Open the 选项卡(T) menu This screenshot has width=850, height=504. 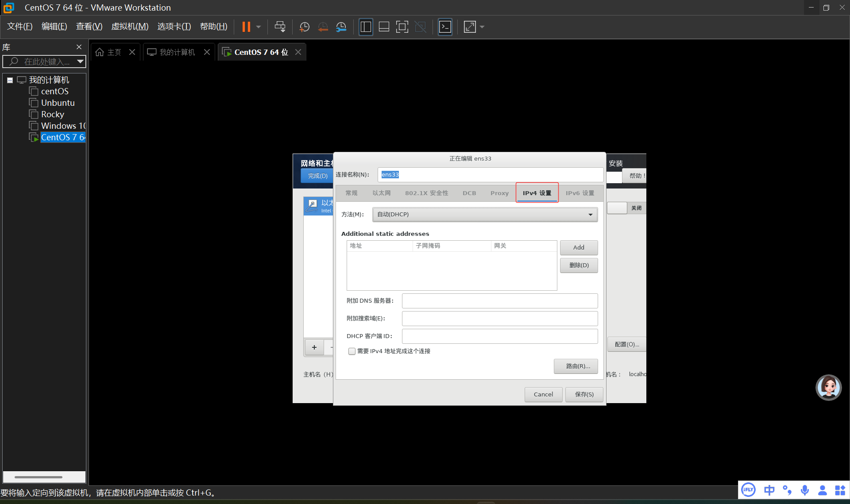pyautogui.click(x=174, y=27)
